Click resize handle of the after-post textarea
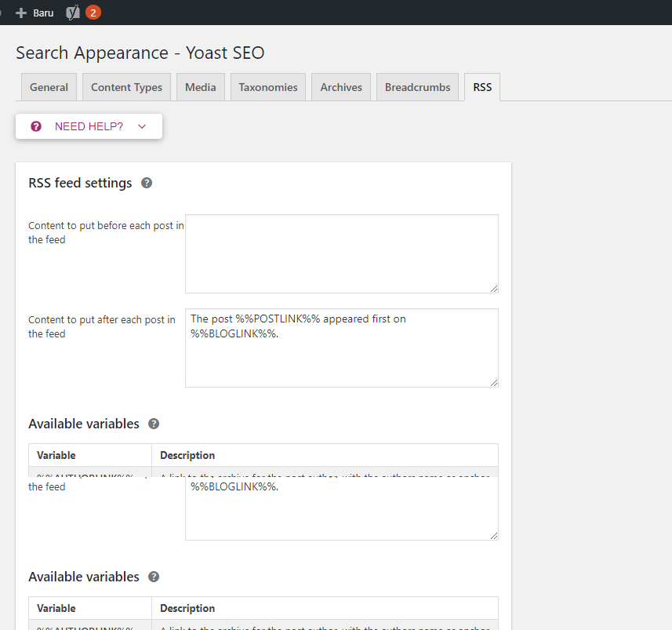This screenshot has width=672, height=630. click(x=494, y=383)
